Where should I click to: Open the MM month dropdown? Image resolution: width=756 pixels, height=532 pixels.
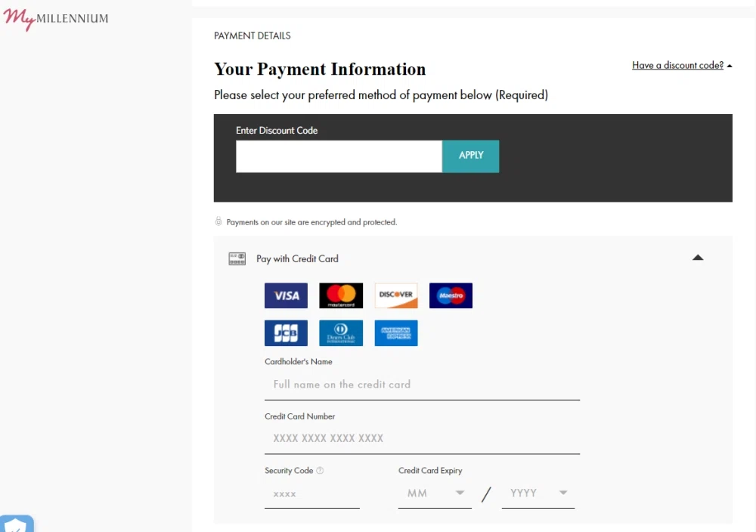pos(435,493)
